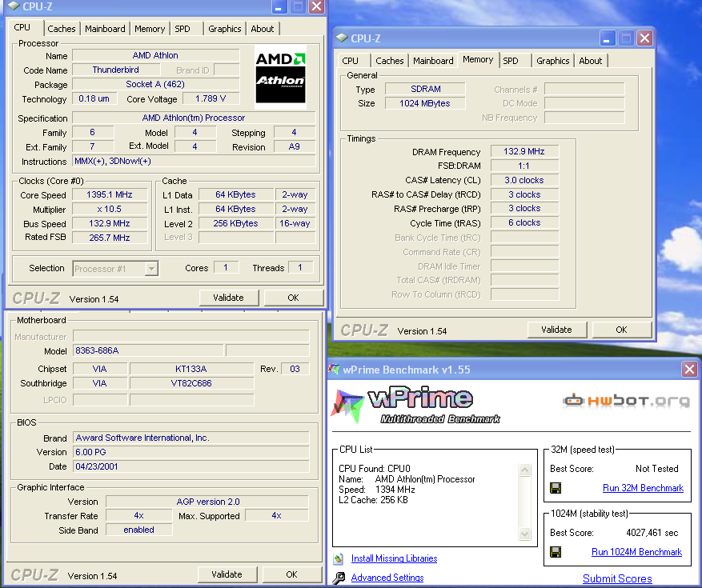The height and width of the screenshot is (588, 702).
Task: Click the AGP version 2.0 value
Action: click(208, 502)
